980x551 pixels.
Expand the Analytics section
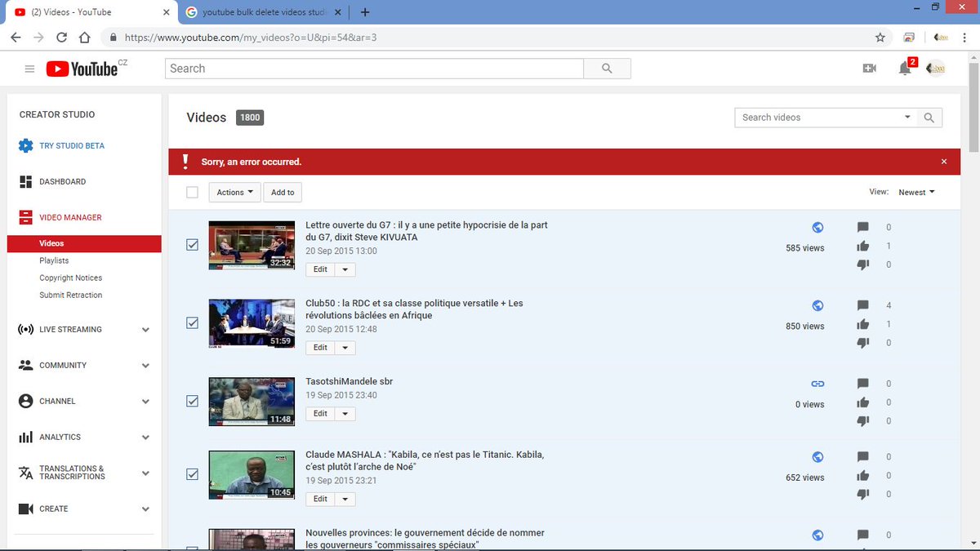coord(145,438)
